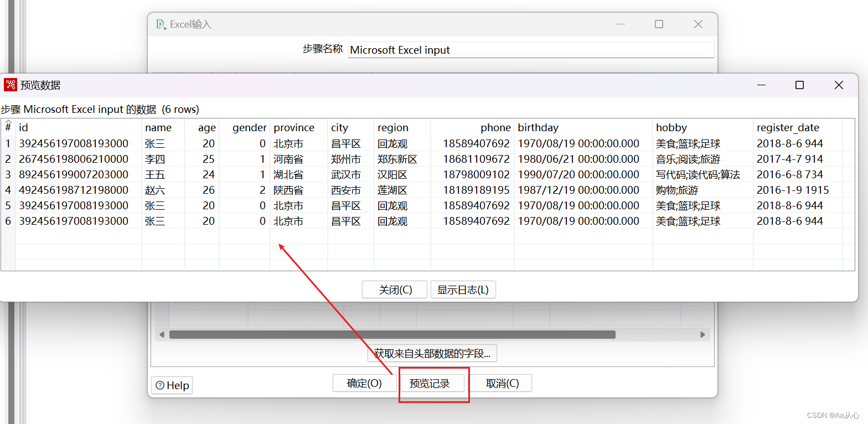
Task: Select age cell 25 in row 2
Action: click(202, 159)
